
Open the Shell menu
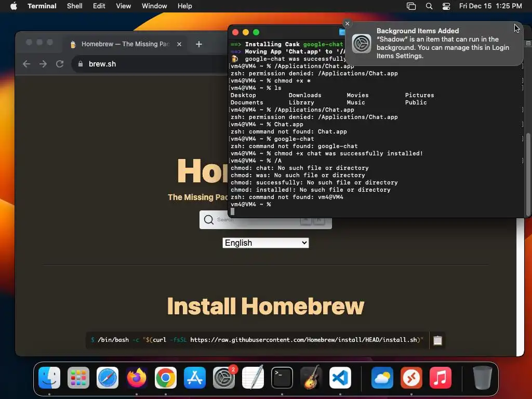pyautogui.click(x=75, y=6)
